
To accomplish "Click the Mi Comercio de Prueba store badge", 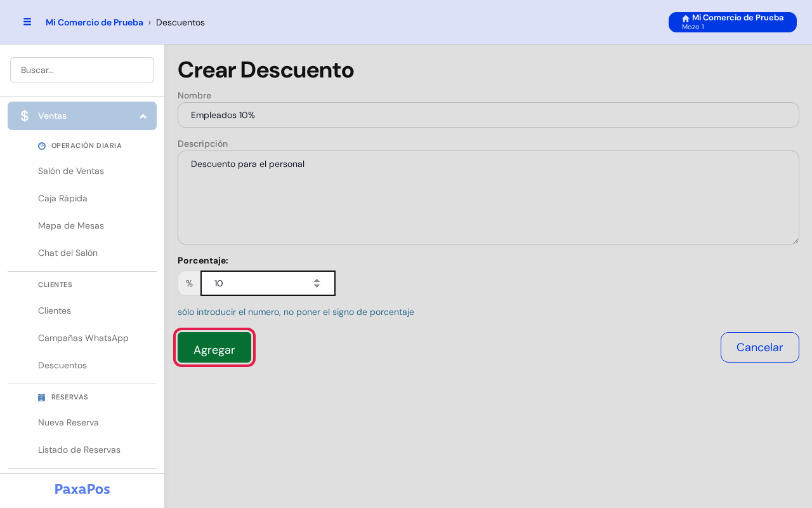I will coord(733,22).
